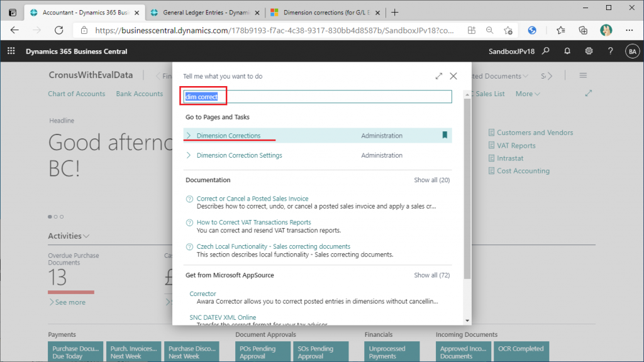This screenshot has height=362, width=644.
Task: Click the expand arrow icon near More
Action: (x=589, y=94)
